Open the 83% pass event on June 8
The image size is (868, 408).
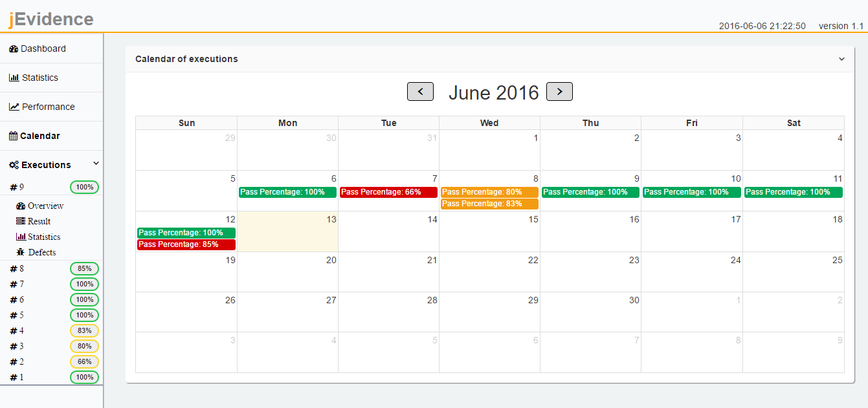(x=489, y=204)
